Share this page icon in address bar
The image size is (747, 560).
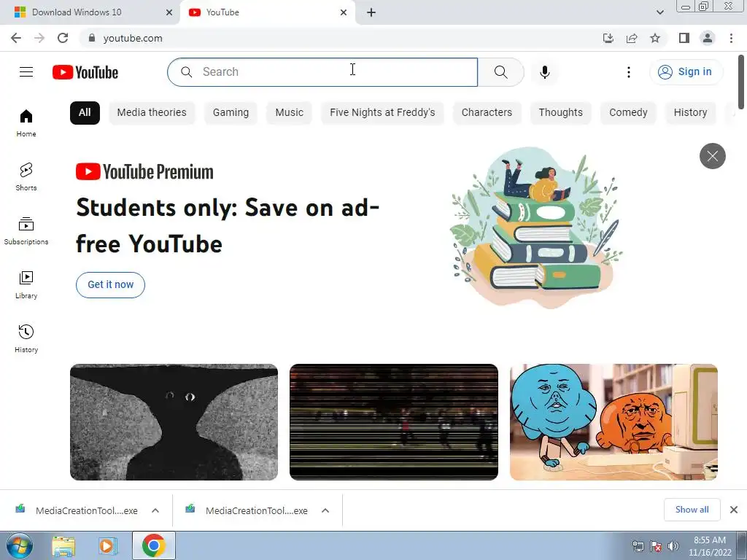point(632,38)
